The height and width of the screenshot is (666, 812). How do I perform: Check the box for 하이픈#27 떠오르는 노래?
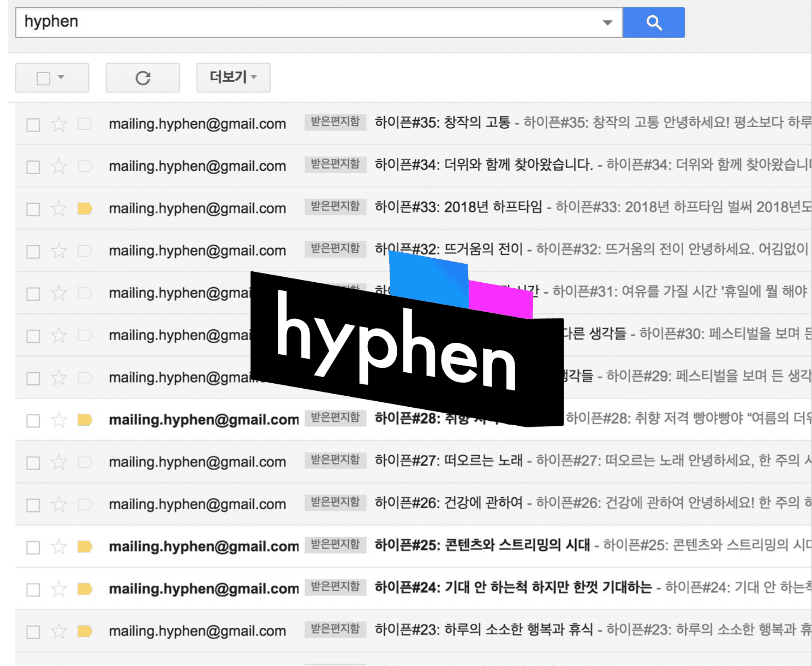pos(33,463)
